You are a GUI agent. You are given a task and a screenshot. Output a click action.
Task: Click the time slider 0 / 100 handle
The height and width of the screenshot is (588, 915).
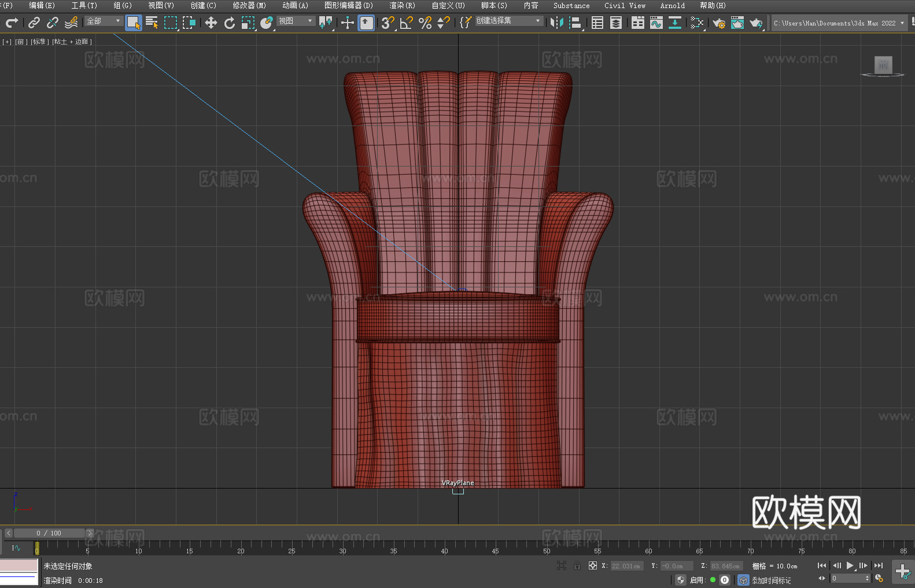point(49,533)
